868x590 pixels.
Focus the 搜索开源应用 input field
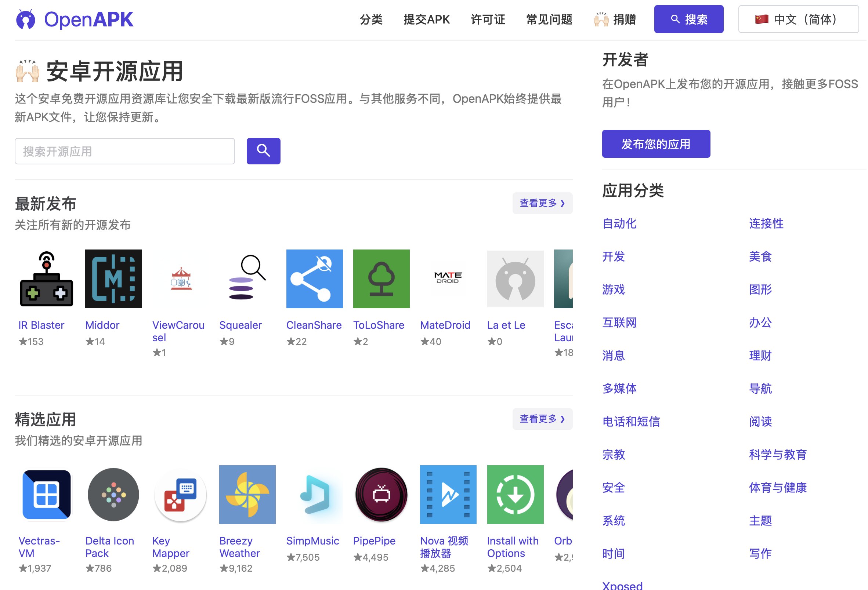coord(125,152)
